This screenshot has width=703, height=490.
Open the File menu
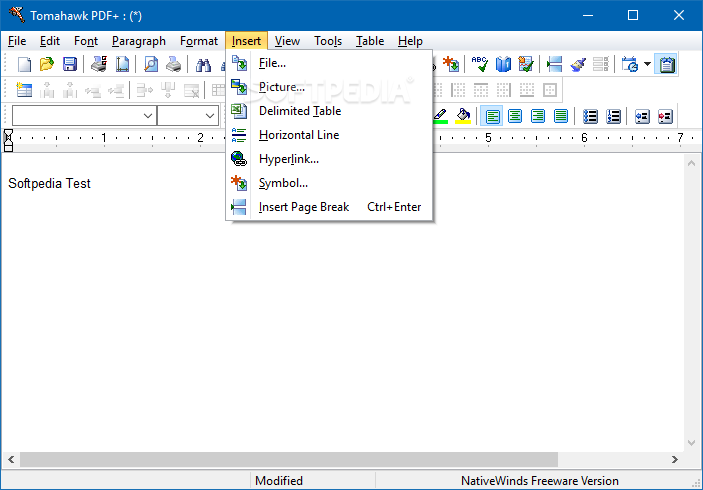[17, 41]
